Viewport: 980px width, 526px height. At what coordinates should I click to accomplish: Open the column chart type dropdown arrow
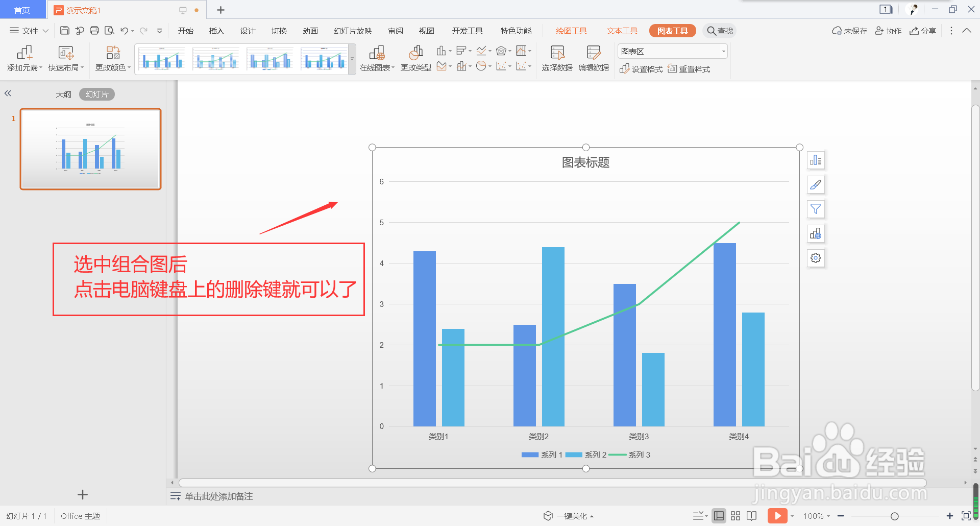coord(450,51)
